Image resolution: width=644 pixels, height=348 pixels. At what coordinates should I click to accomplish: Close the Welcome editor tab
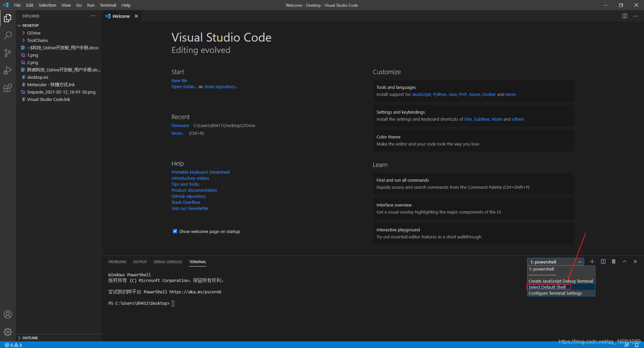point(136,16)
